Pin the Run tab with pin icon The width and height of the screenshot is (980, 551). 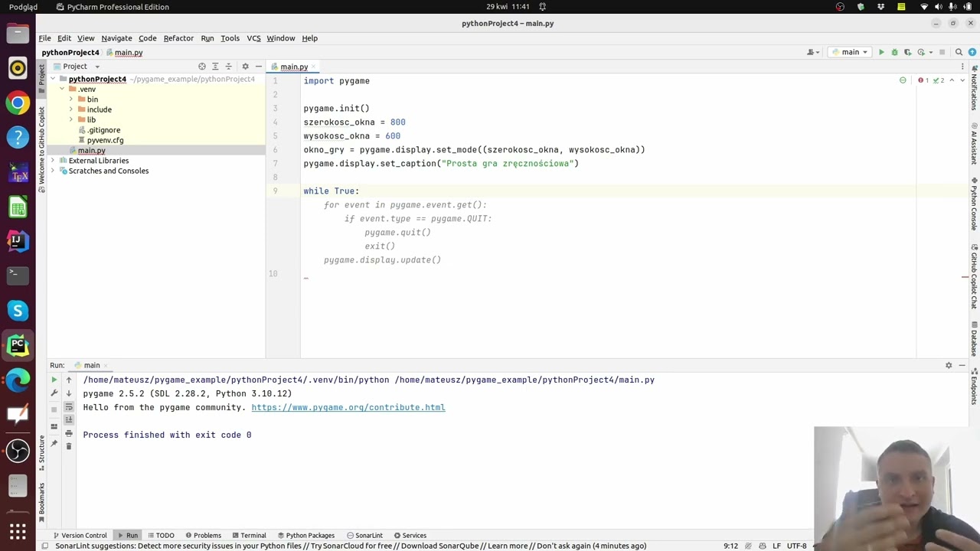54,443
